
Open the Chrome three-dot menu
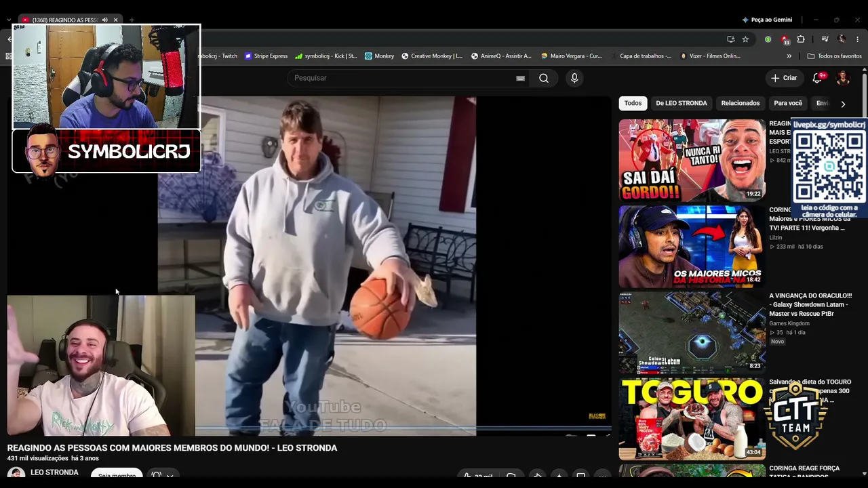[858, 39]
